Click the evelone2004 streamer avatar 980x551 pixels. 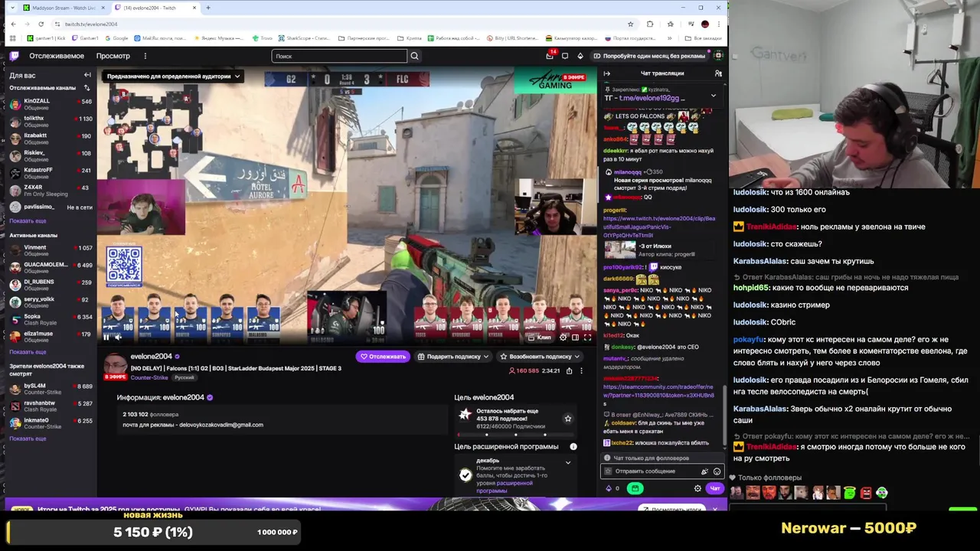click(x=115, y=364)
